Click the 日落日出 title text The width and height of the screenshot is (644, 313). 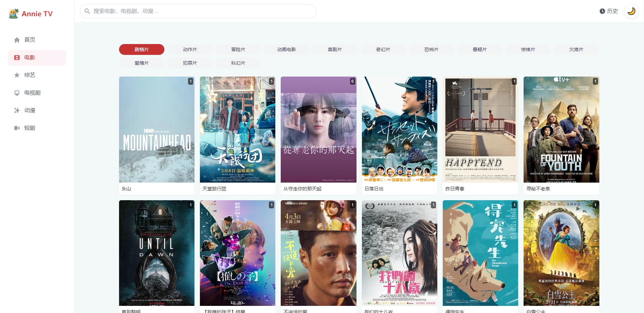(x=374, y=189)
